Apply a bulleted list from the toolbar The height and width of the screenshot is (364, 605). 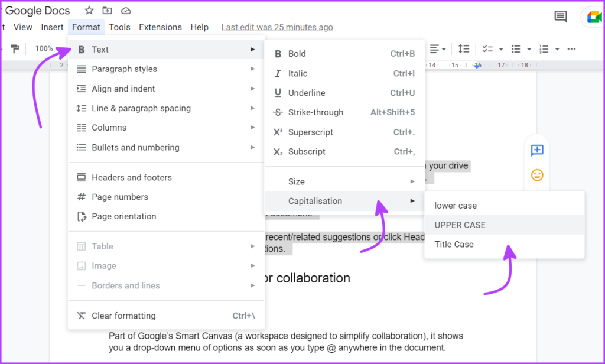coord(516,49)
